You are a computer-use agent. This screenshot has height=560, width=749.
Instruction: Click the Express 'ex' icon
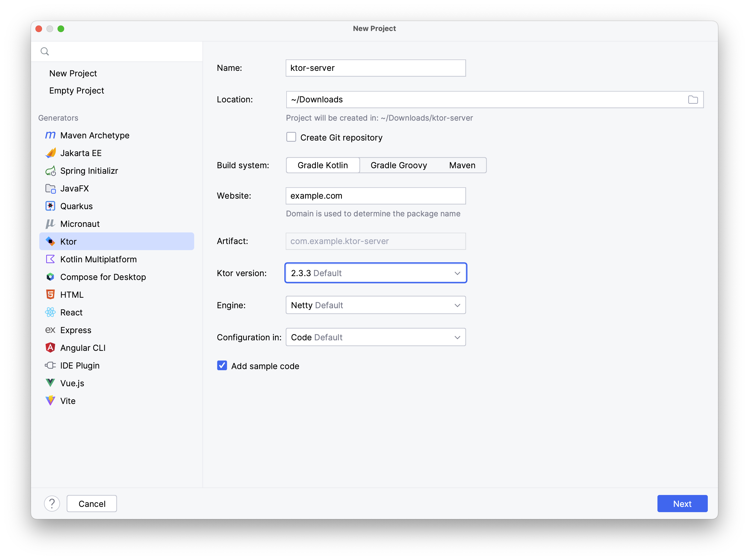click(50, 330)
